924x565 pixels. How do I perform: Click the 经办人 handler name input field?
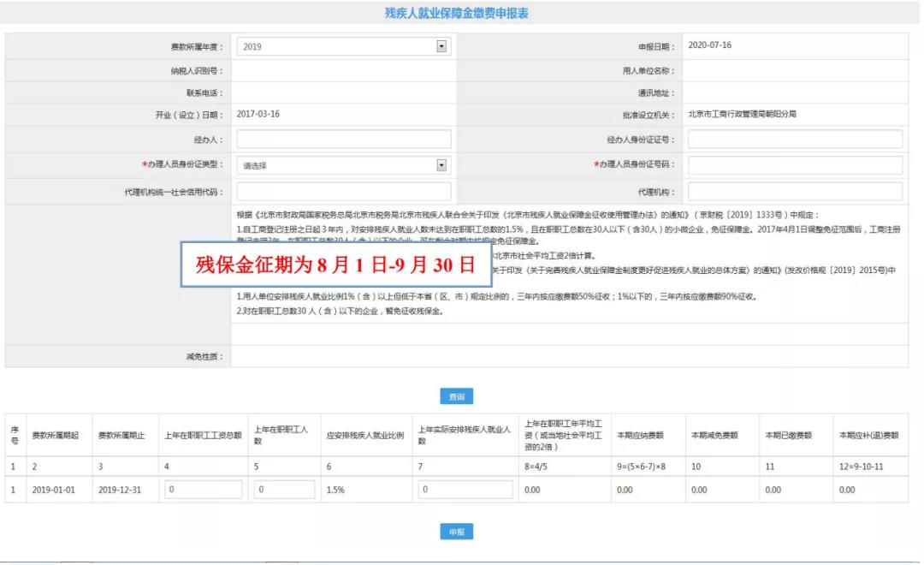coord(342,138)
